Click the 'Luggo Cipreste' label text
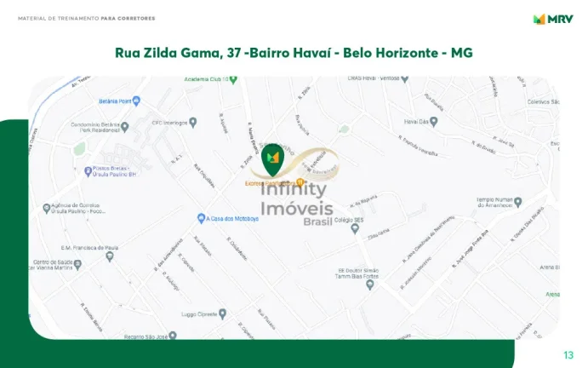This screenshot has width=588, height=368. pos(199,314)
